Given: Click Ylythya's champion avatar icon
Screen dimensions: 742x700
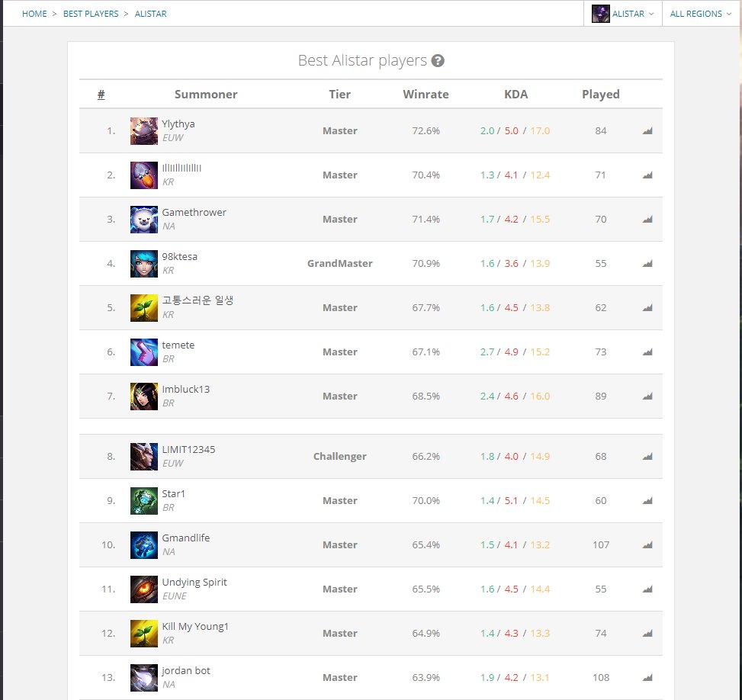Looking at the screenshot, I should [144, 130].
